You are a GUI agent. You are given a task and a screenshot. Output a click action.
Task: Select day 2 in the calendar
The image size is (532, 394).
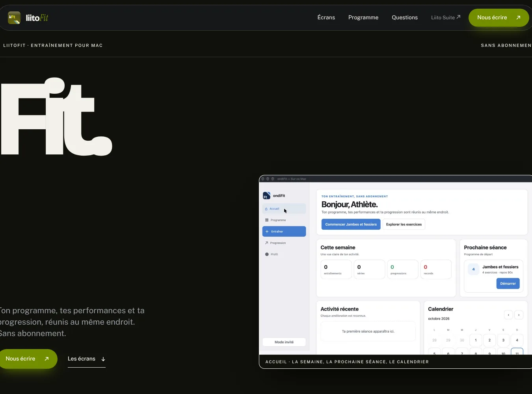[x=489, y=340]
